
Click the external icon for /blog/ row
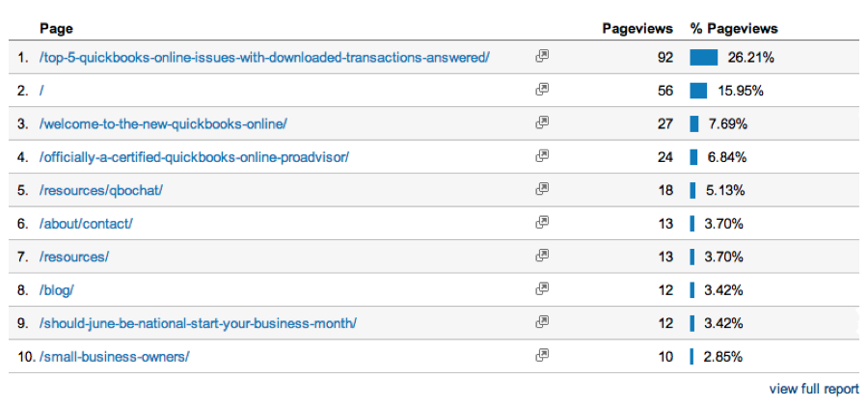542,288
